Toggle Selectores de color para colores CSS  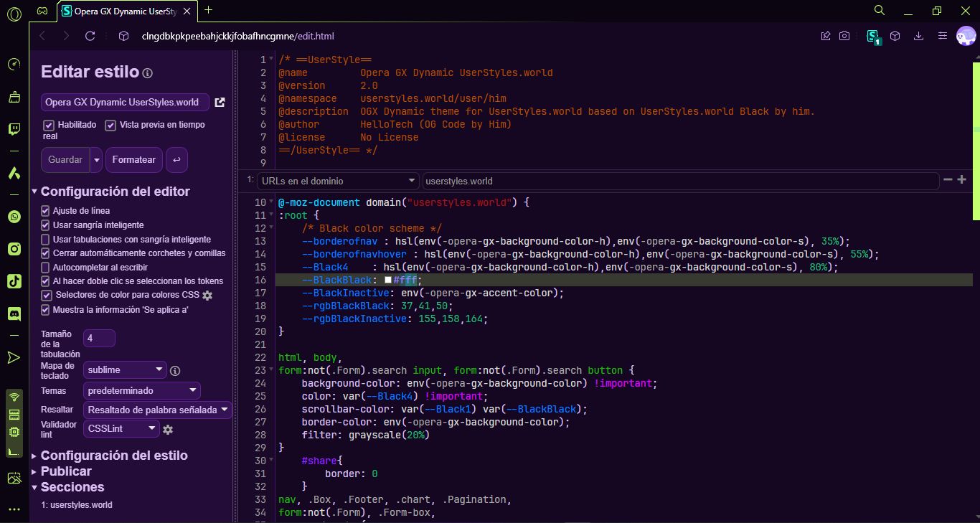pyautogui.click(x=47, y=296)
